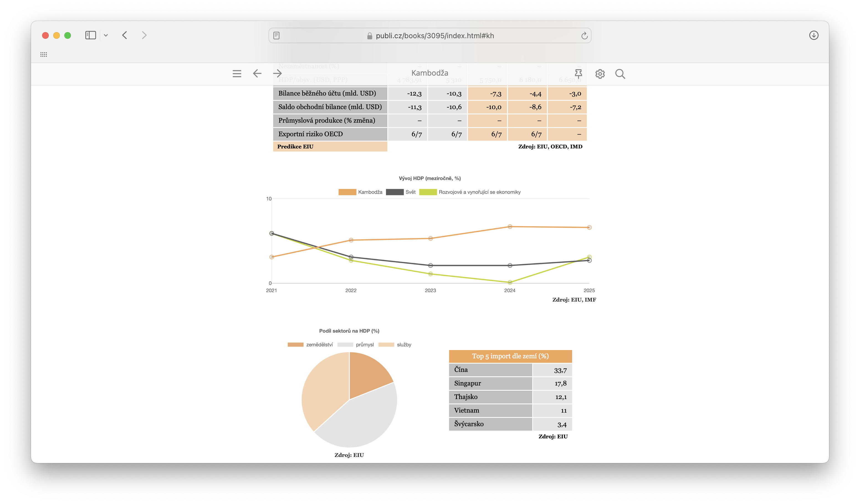
Task: Click the developing economies 2024 data point
Action: click(510, 282)
